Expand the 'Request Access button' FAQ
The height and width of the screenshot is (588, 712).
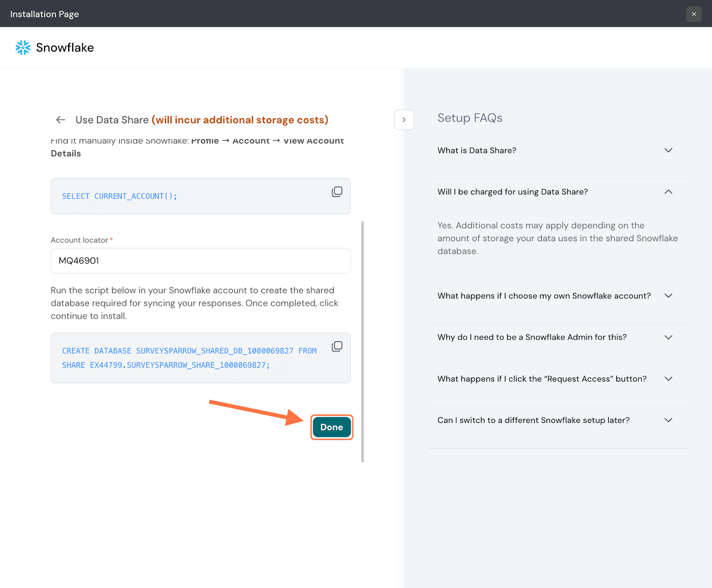[x=668, y=379]
